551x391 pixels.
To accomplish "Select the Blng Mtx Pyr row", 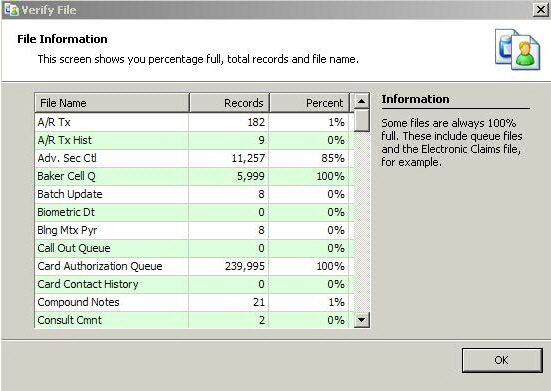I will 192,230.
